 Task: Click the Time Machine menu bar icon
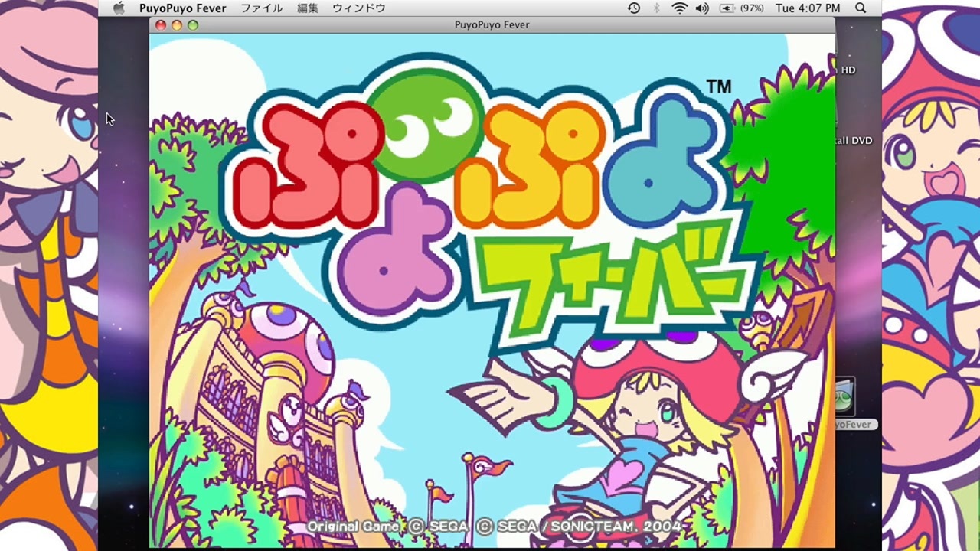point(634,8)
